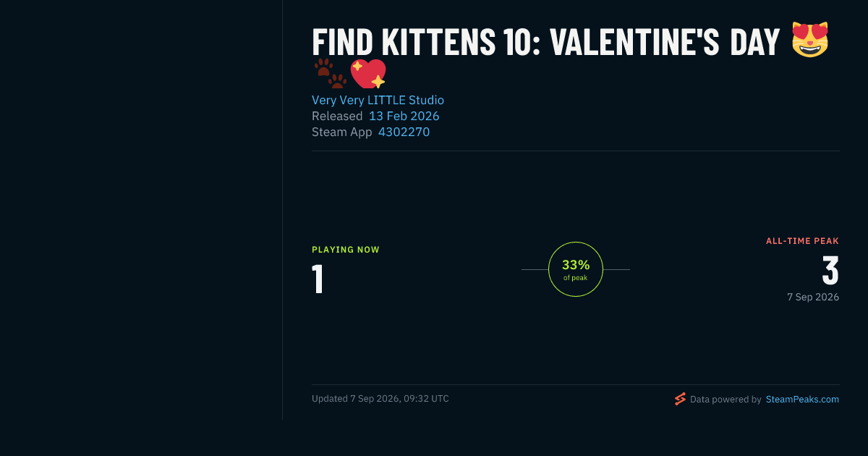Click the paw prints emoji icon
The height and width of the screenshot is (456, 868).
331,74
